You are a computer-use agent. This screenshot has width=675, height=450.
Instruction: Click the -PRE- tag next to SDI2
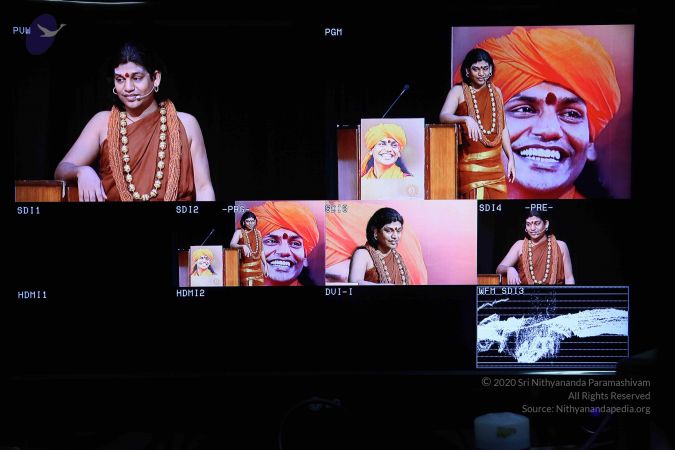[x=236, y=209]
